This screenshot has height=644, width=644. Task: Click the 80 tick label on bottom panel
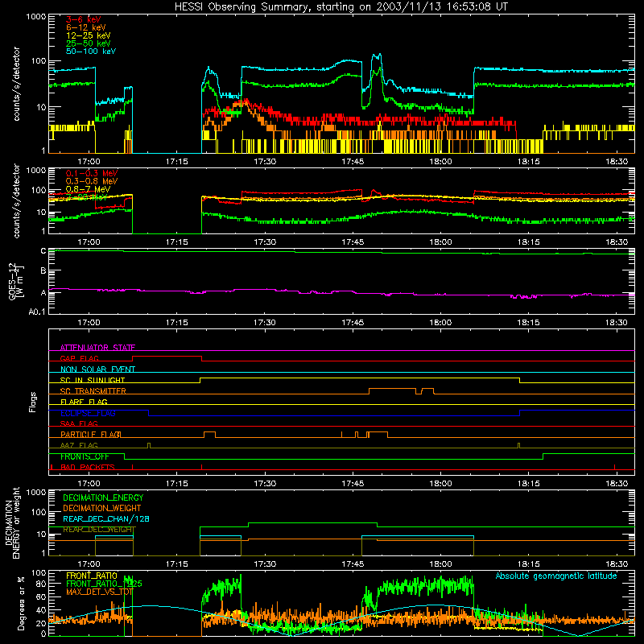(x=41, y=584)
